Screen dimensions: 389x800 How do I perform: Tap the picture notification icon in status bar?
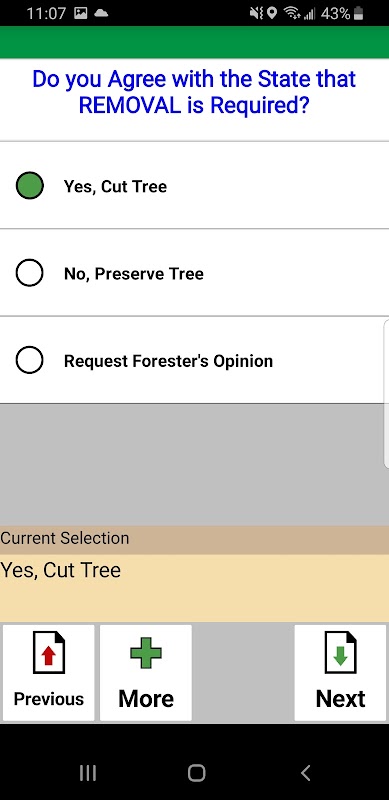click(x=81, y=13)
